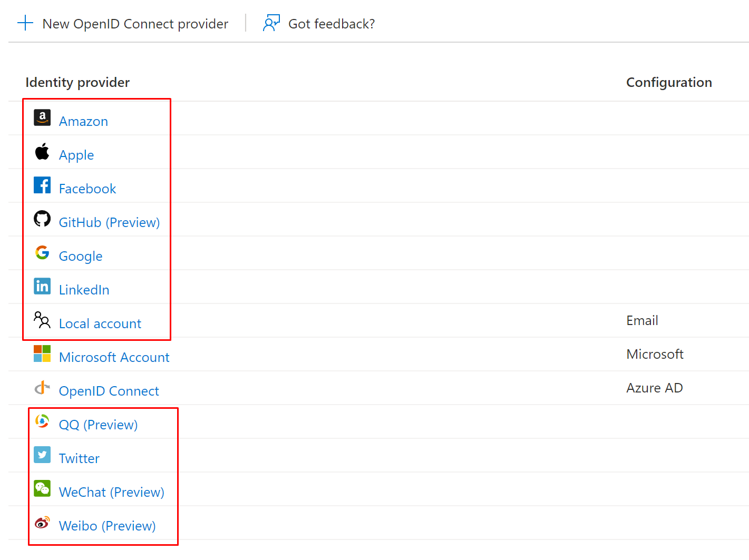749x560 pixels.
Task: Click the Facebook logo icon
Action: click(x=42, y=185)
